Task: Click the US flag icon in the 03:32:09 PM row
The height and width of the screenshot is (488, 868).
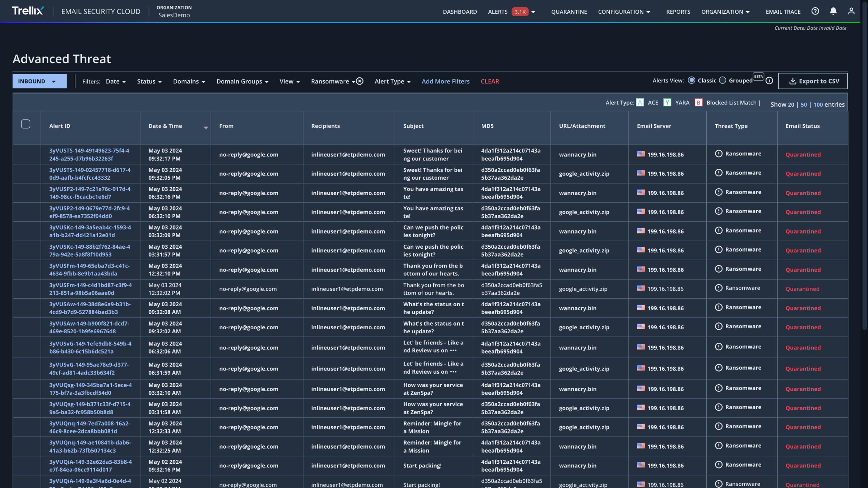Action: 641,231
